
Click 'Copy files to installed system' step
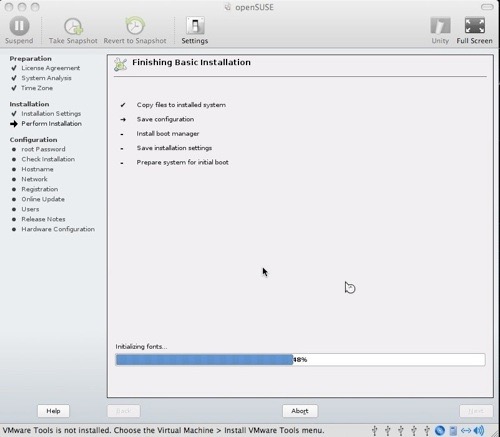point(181,105)
